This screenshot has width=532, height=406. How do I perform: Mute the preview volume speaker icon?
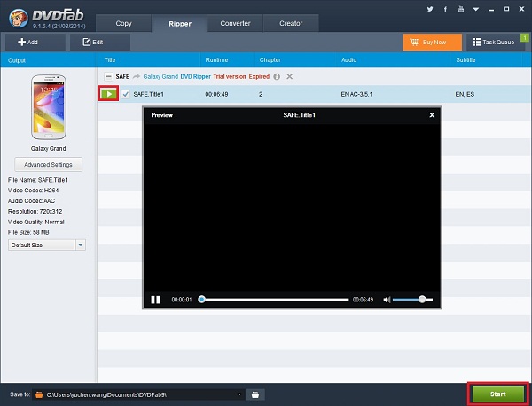click(x=387, y=300)
